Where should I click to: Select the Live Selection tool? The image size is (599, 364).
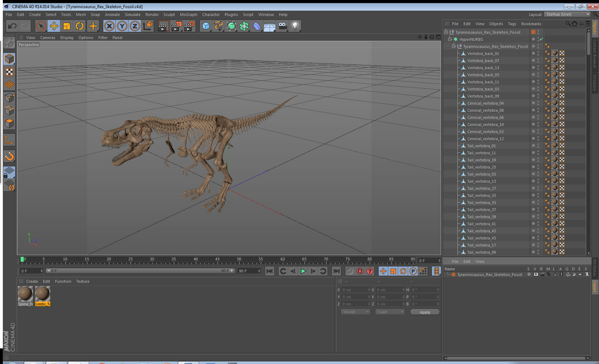click(41, 26)
